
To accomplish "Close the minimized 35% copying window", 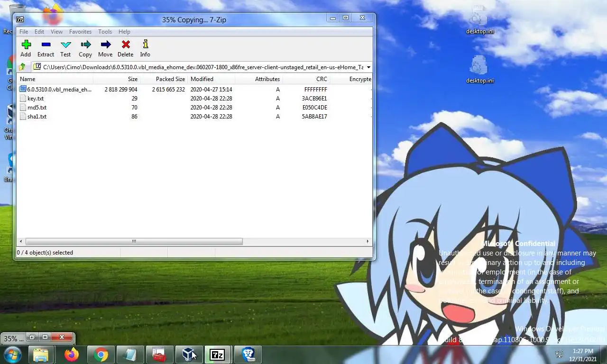I will pos(62,337).
